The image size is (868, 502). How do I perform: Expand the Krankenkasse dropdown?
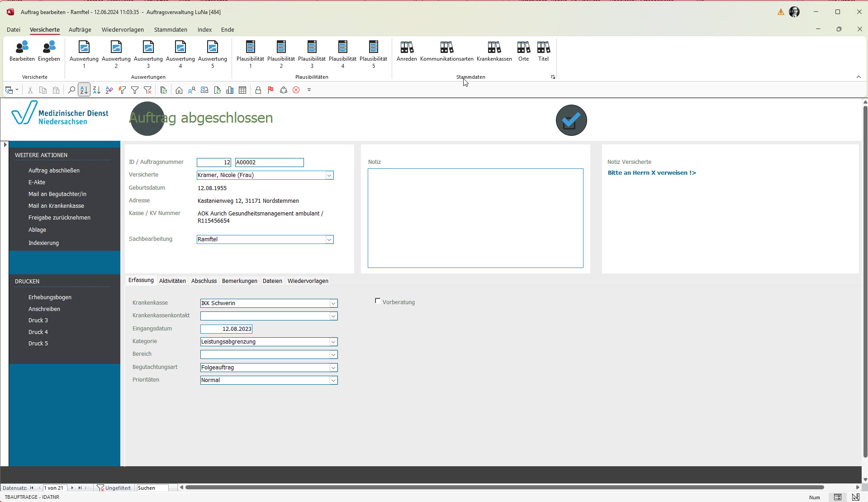[x=333, y=303]
